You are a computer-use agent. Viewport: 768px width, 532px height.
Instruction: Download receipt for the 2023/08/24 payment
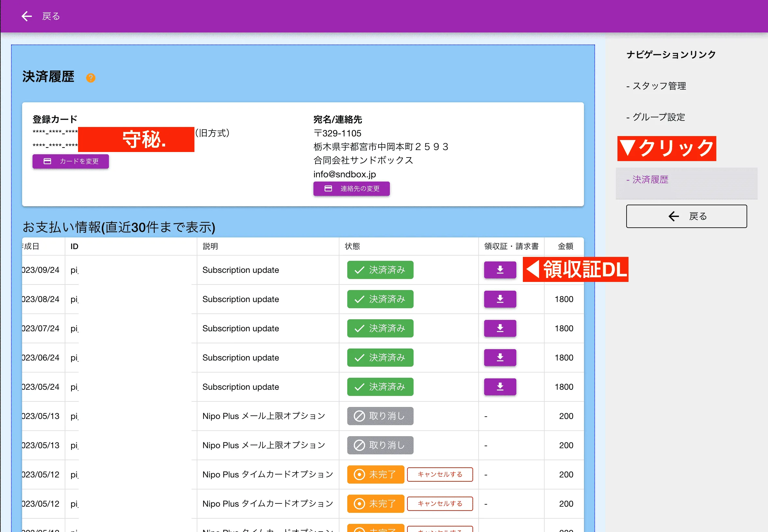[x=500, y=299]
